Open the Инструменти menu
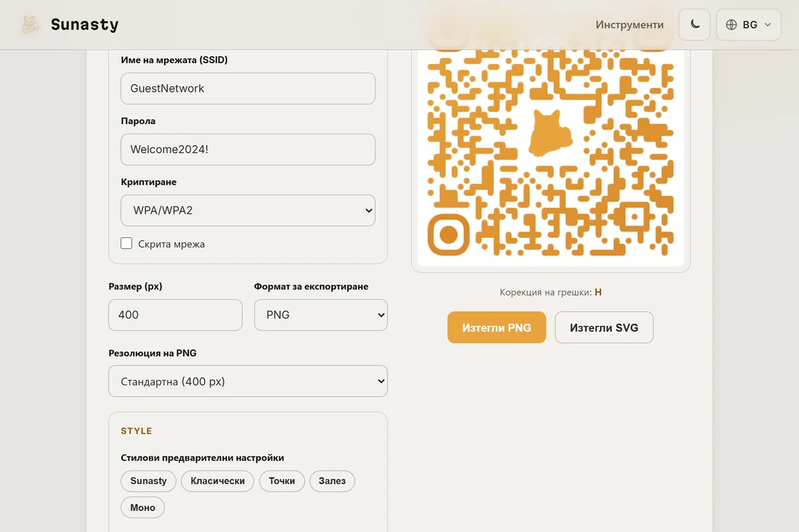 click(629, 25)
